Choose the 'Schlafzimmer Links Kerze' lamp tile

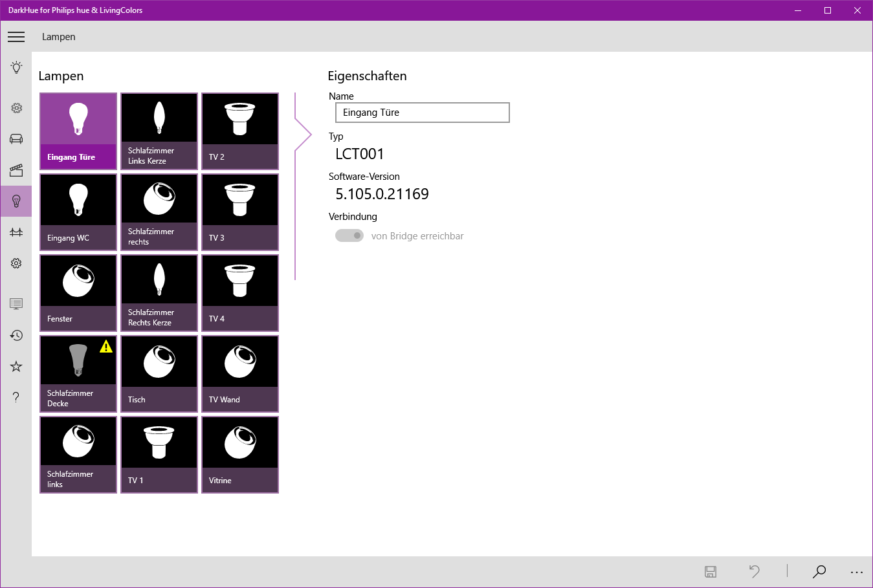[x=159, y=131]
